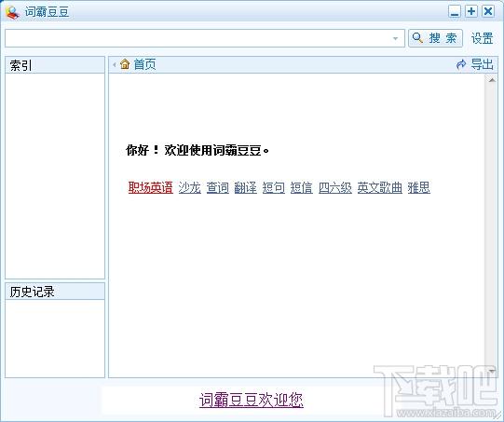
Task: Click the 历史记录 panel header
Action: pos(55,292)
